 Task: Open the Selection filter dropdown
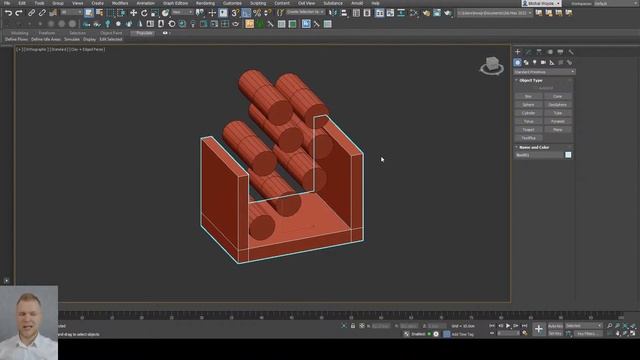pyautogui.click(x=71, y=13)
